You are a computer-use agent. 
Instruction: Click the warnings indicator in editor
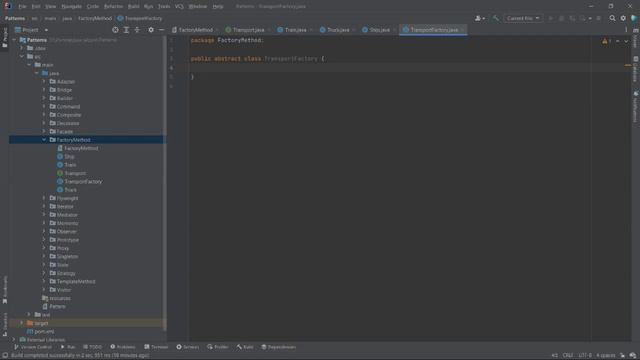(607, 41)
